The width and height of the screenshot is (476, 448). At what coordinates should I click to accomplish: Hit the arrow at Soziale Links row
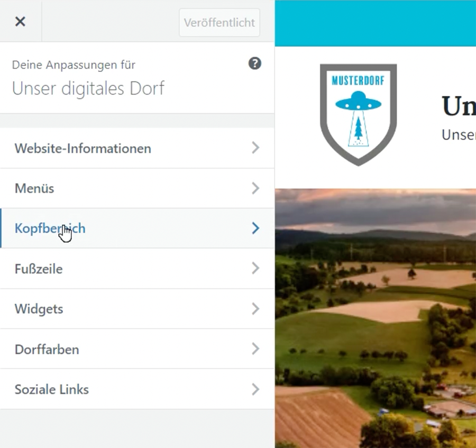pyautogui.click(x=255, y=390)
